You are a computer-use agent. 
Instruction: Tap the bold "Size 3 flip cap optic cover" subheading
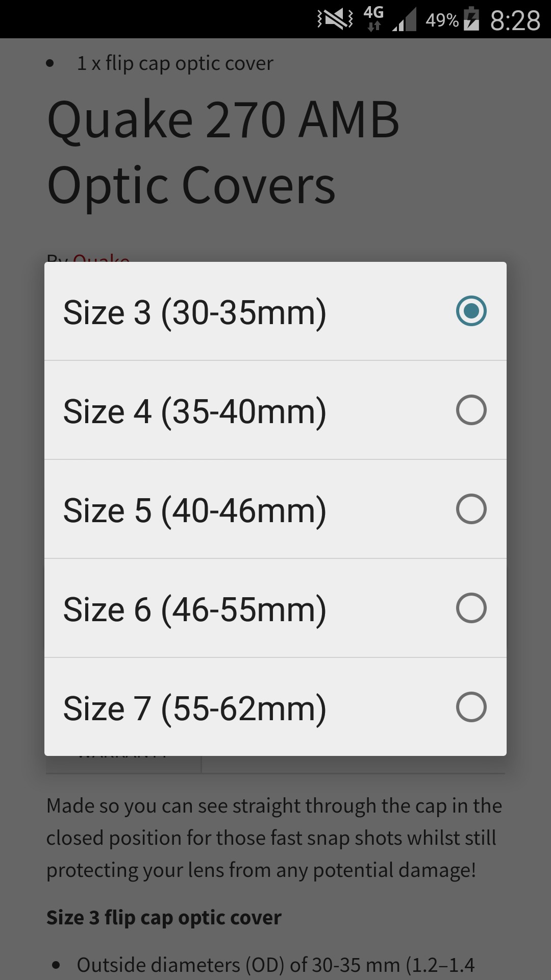(x=164, y=917)
